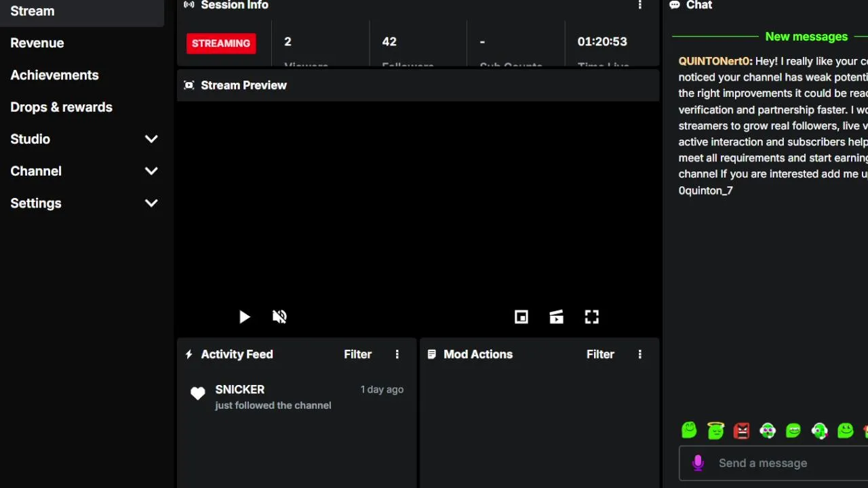Click the 'just followed the channel' text
The image size is (868, 488).
[273, 405]
